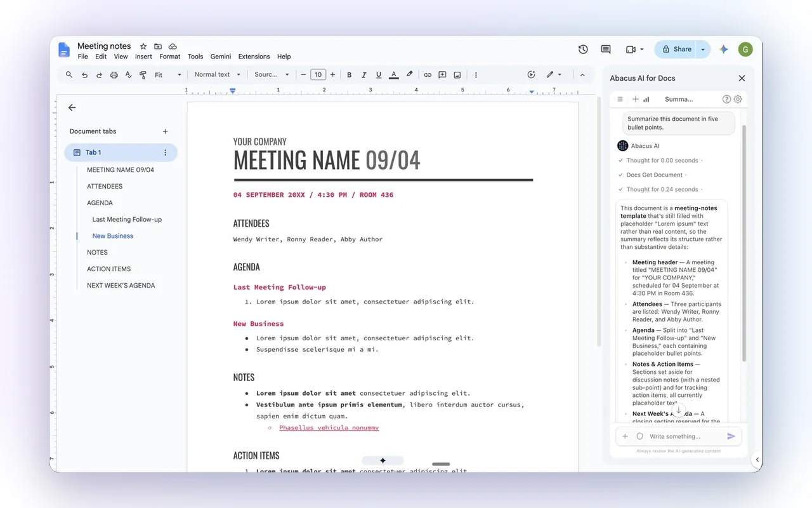Toggle bold formatting
Screen dimensions: 812x508
349,75
